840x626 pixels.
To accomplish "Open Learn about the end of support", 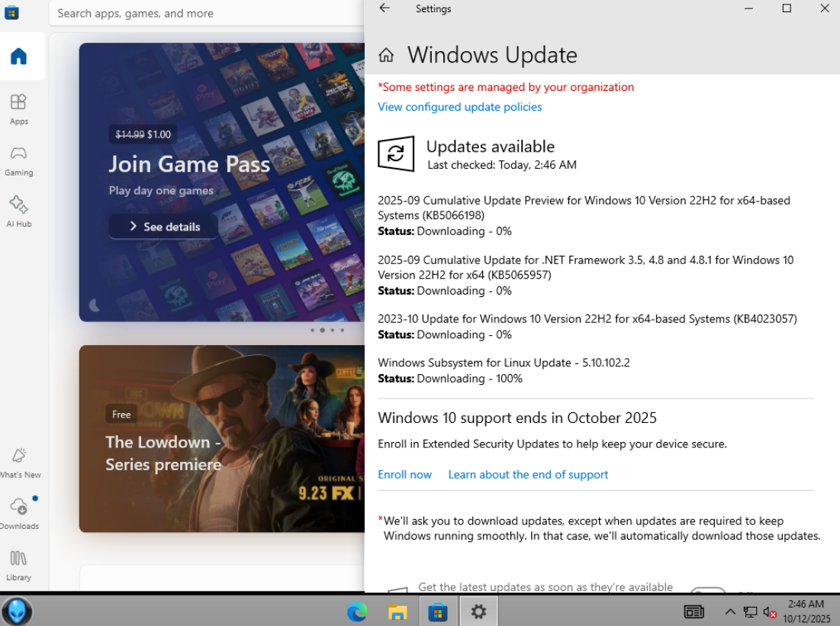I will 528,474.
